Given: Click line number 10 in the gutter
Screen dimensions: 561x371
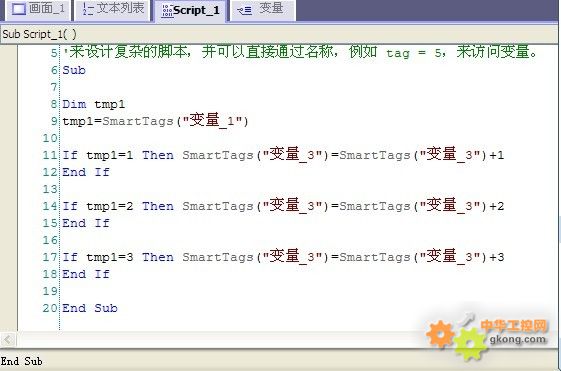Looking at the screenshot, I should tap(50, 138).
